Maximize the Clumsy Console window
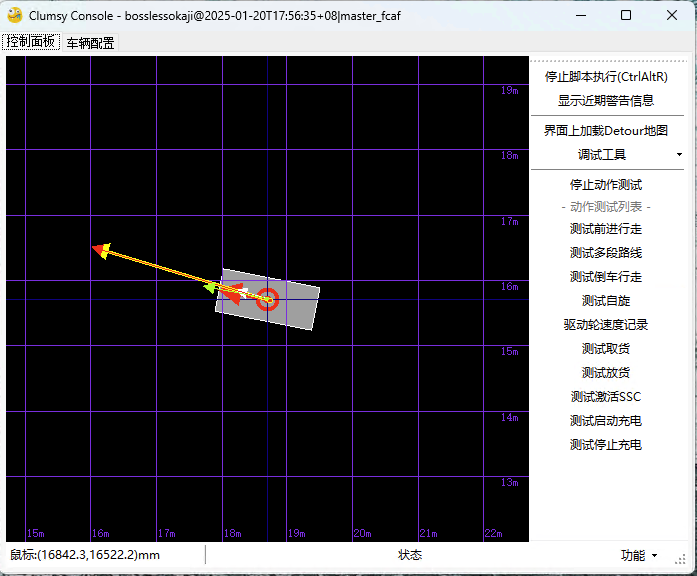 point(626,15)
